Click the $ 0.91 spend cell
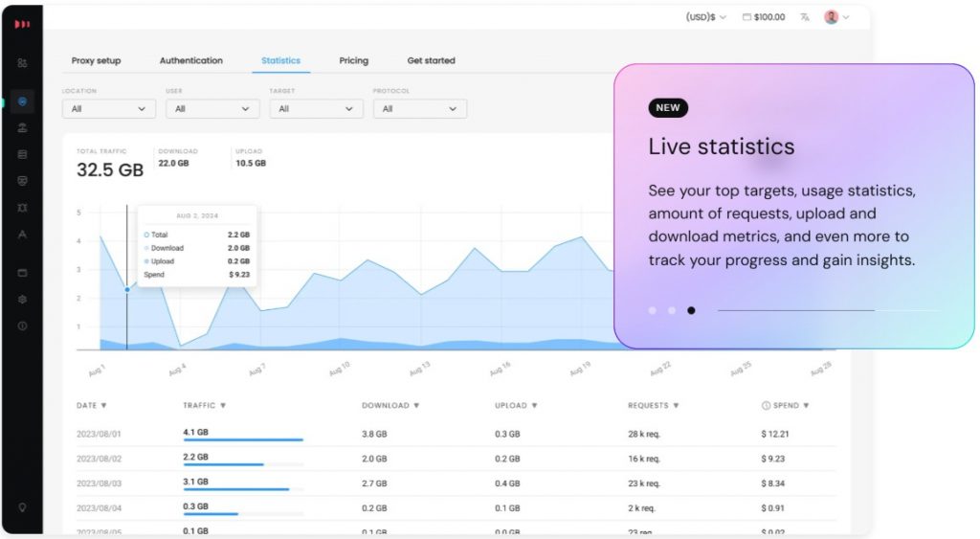980x539 pixels. click(x=772, y=508)
